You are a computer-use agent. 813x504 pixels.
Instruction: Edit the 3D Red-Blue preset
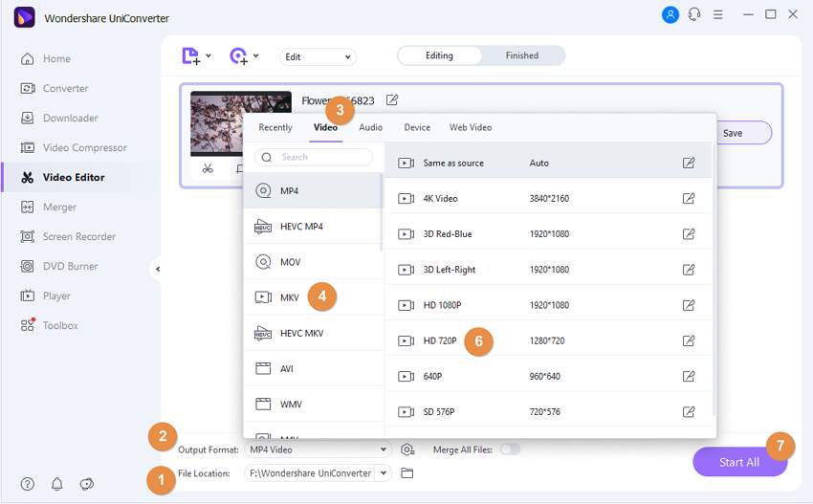688,234
